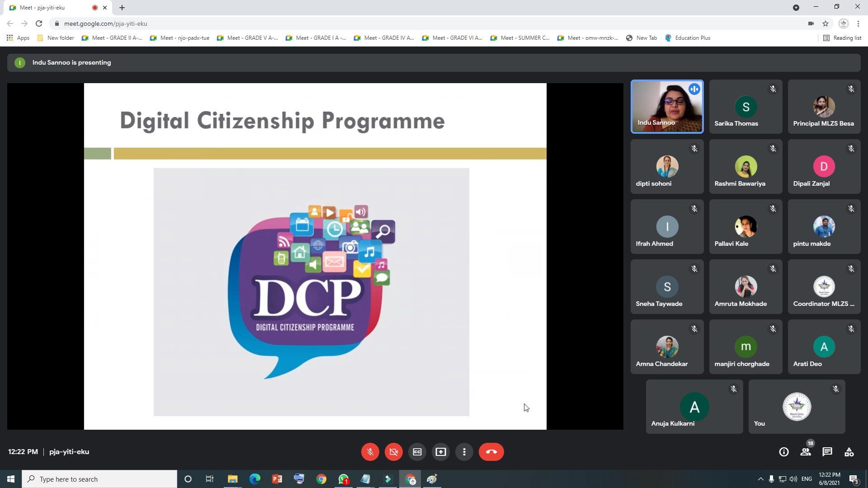Screen dimensions: 868x488
Task: Open the Meet - GRADE I A bookmark
Action: pos(316,38)
